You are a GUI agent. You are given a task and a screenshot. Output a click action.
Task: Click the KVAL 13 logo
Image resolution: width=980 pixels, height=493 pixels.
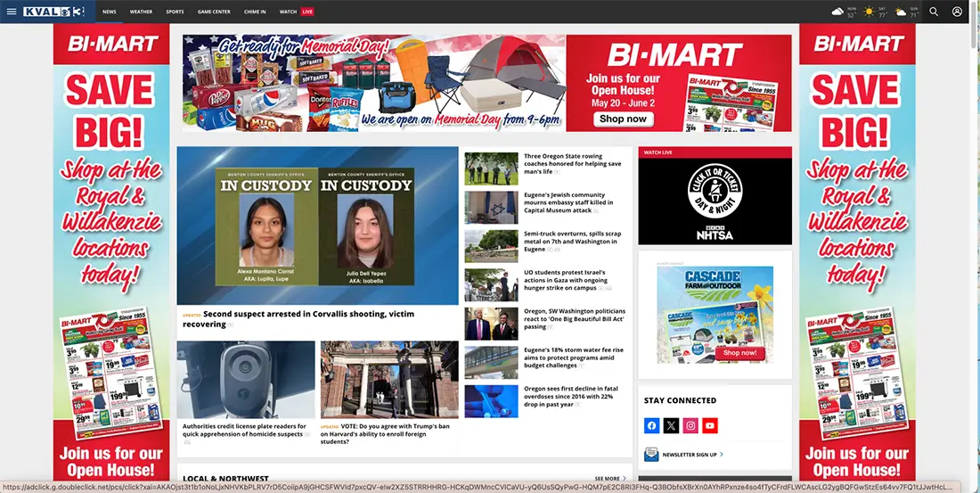pyautogui.click(x=53, y=12)
